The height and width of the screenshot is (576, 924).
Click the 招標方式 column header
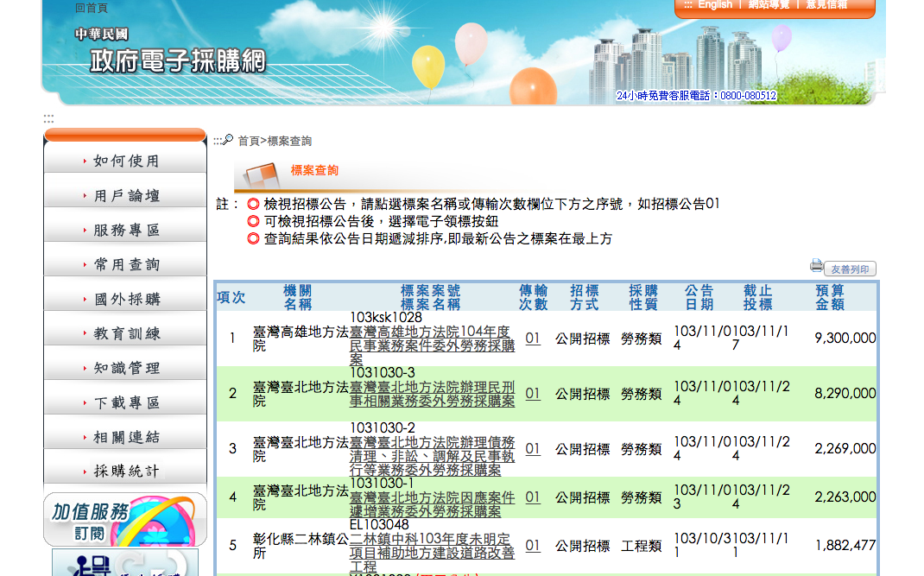pyautogui.click(x=585, y=297)
